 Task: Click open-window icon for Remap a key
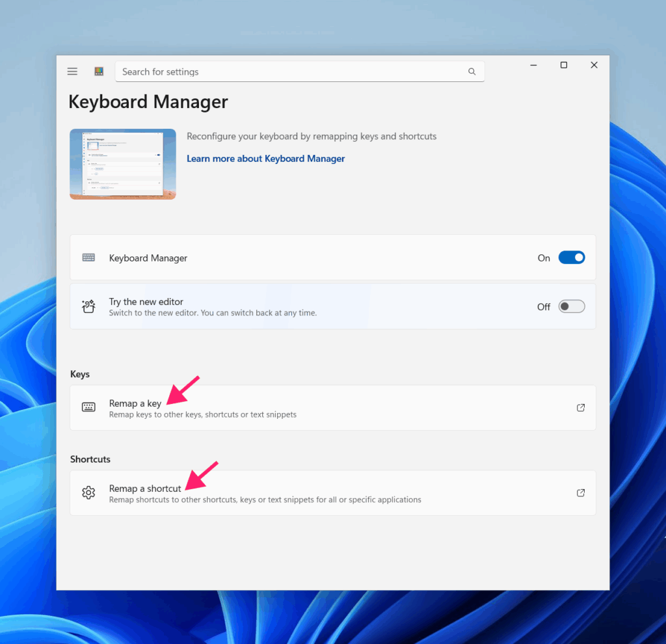click(580, 408)
